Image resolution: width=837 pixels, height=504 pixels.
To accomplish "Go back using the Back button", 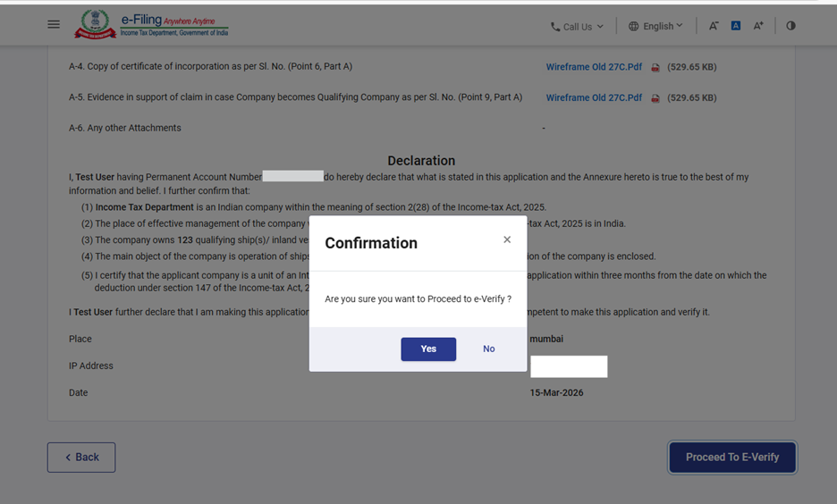I will pyautogui.click(x=81, y=457).
